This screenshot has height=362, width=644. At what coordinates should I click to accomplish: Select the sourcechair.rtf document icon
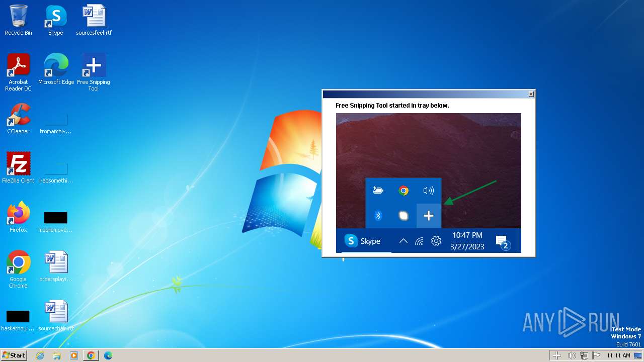(x=56, y=315)
